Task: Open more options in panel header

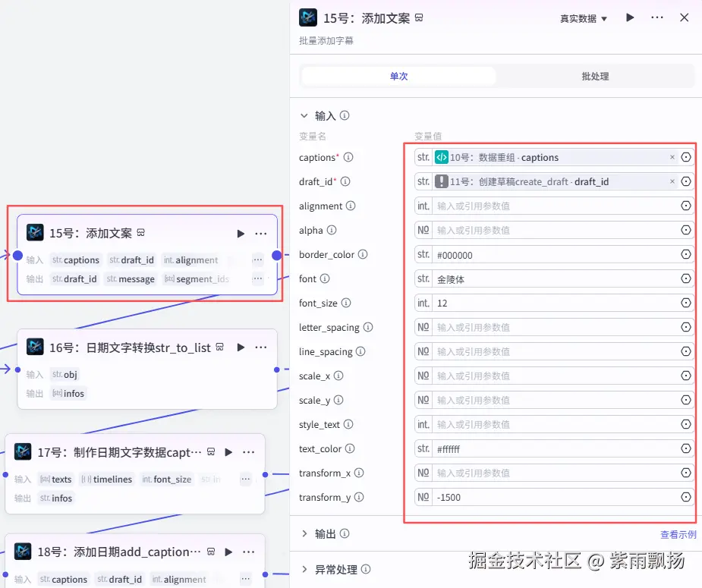Action: [656, 17]
